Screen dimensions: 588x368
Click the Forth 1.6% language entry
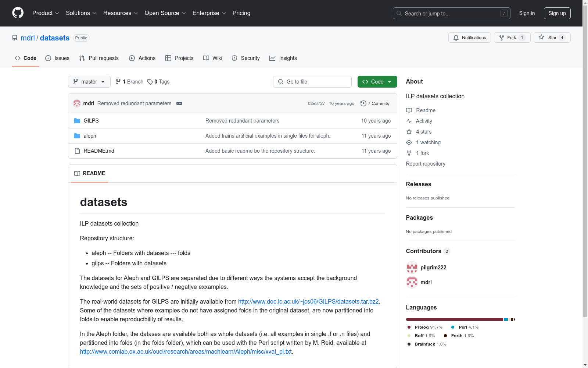pos(459,336)
